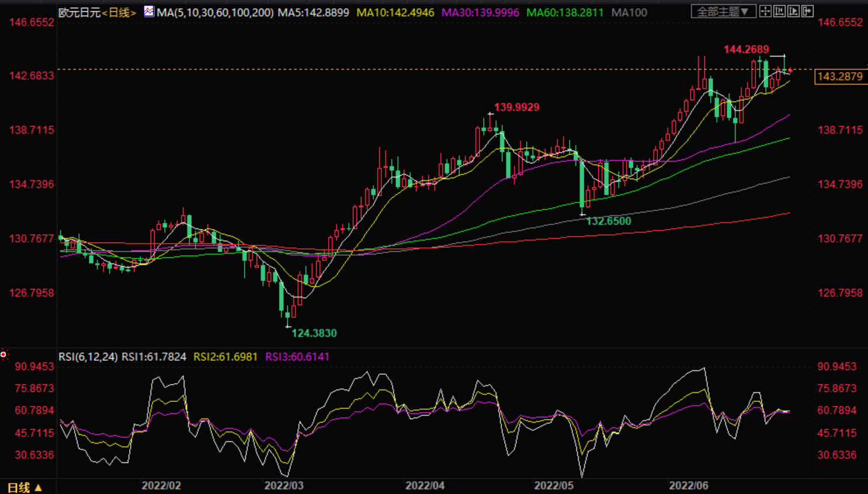Click the 2022/03 date marker
The width and height of the screenshot is (868, 494).
coord(284,486)
